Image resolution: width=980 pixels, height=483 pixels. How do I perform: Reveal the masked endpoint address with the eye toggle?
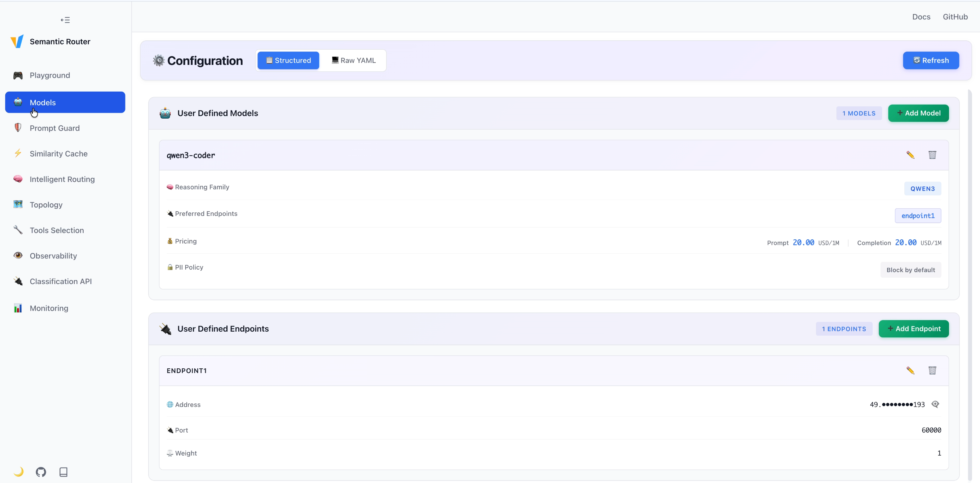coord(936,404)
